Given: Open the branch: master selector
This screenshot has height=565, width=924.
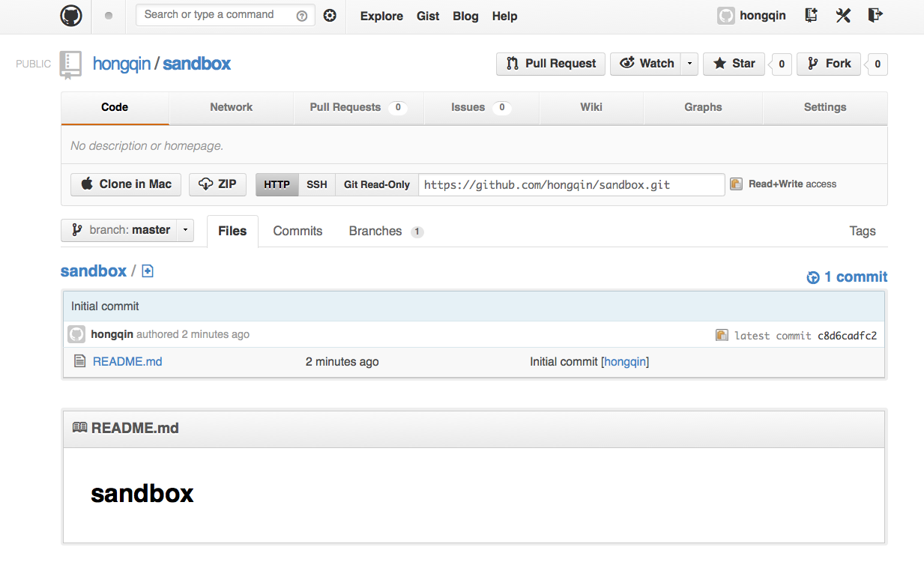Looking at the screenshot, I should coord(127,230).
